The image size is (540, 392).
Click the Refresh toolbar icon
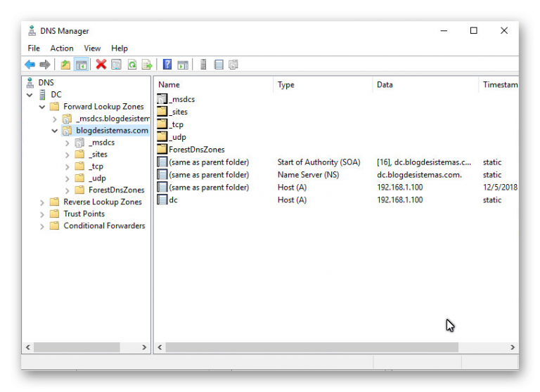coord(132,65)
